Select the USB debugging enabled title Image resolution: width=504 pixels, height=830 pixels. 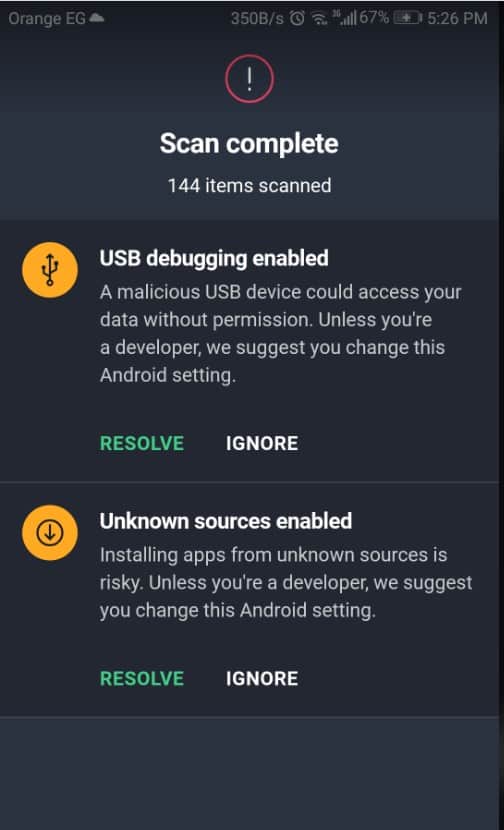coord(214,259)
